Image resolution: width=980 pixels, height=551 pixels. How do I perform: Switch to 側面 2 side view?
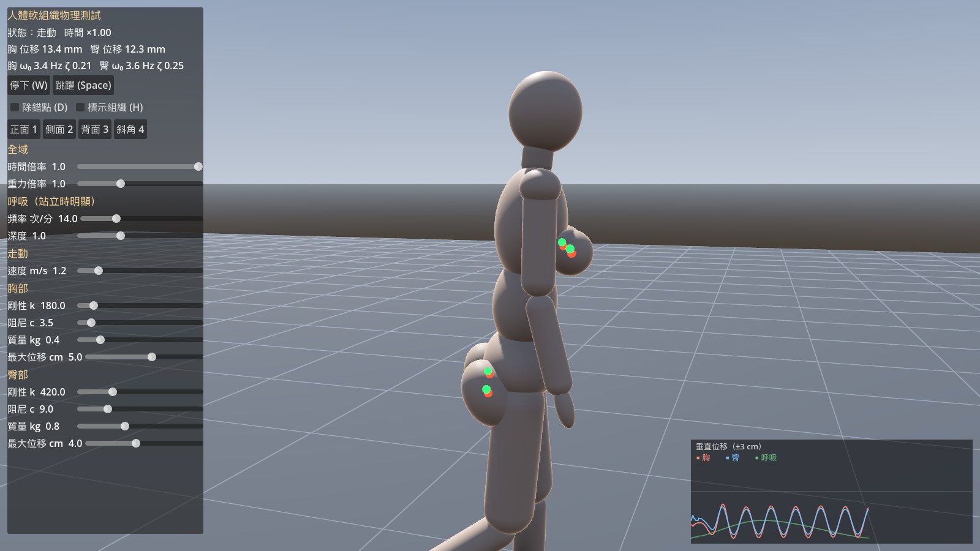(x=59, y=129)
